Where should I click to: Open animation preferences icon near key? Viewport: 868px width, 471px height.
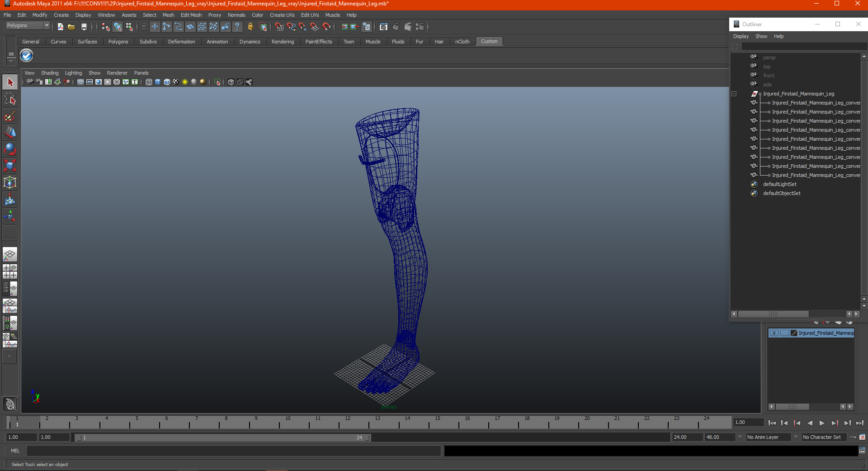[862, 437]
